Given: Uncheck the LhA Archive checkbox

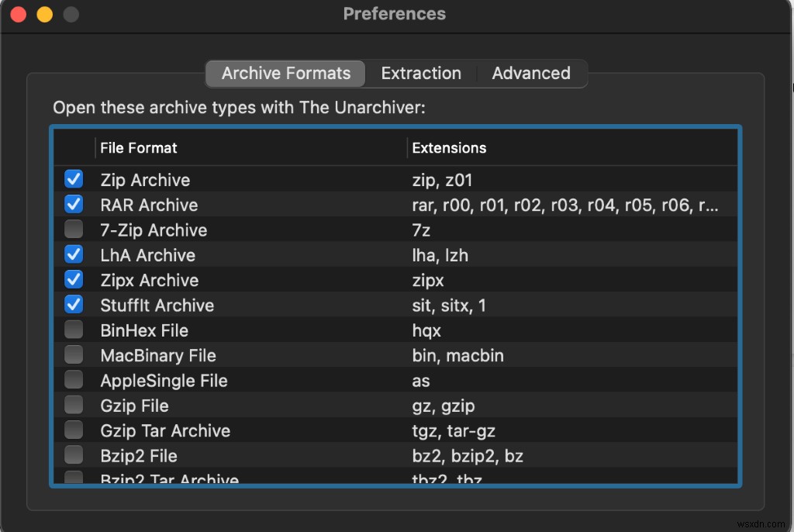Looking at the screenshot, I should (x=74, y=255).
